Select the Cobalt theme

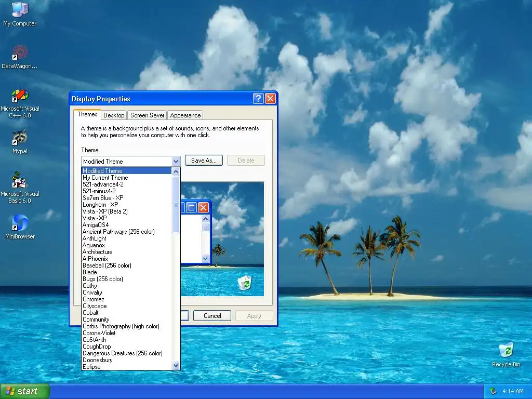127,313
